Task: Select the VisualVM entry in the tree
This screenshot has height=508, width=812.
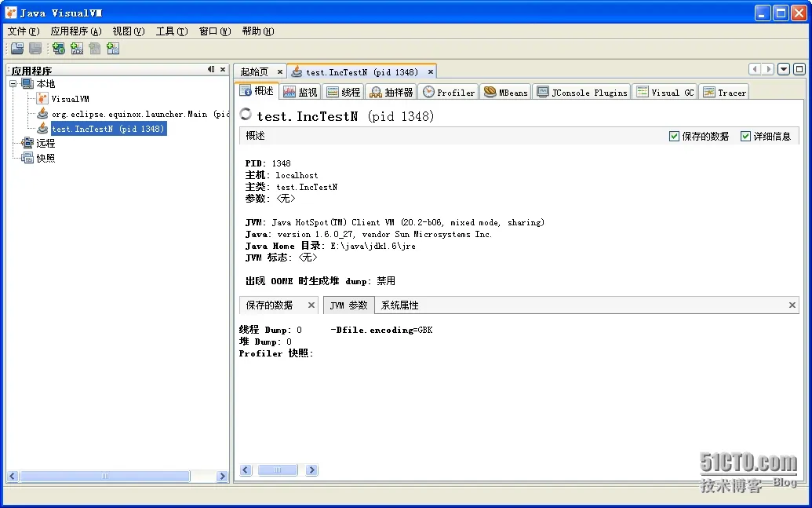Action: click(70, 98)
